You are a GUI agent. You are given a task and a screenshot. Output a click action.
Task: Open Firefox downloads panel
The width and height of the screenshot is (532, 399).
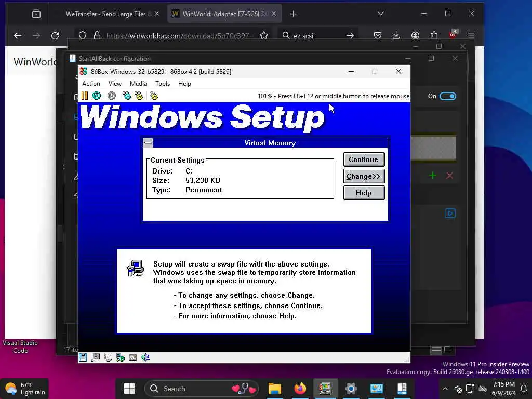(x=396, y=35)
